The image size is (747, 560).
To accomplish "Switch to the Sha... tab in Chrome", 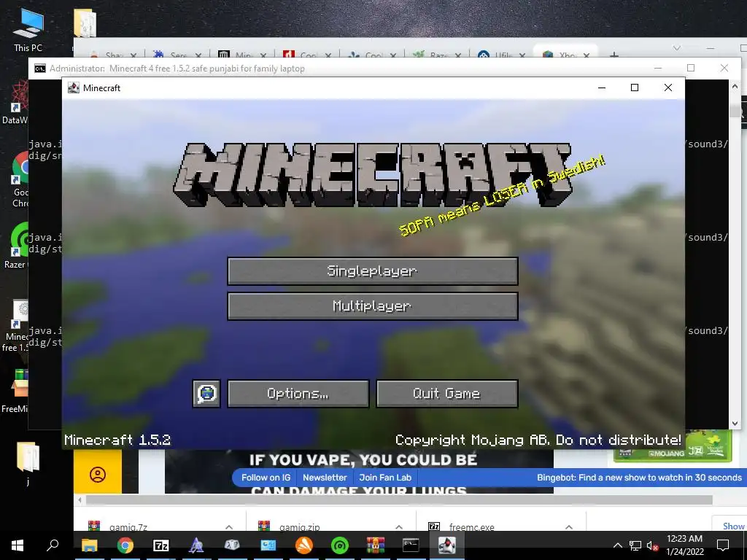I will click(x=113, y=55).
